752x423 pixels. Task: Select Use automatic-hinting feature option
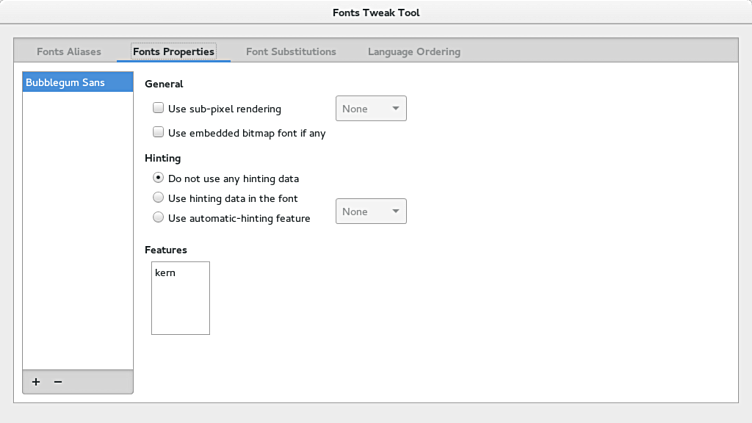coord(158,217)
